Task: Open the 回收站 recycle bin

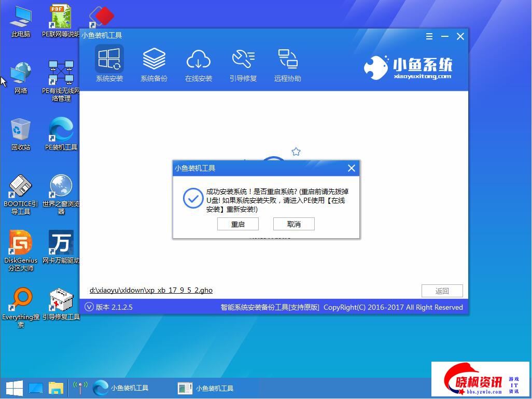Action: [x=20, y=130]
